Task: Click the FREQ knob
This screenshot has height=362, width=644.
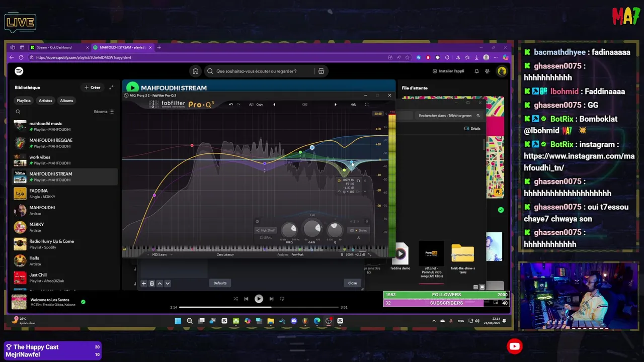Action: [289, 230]
